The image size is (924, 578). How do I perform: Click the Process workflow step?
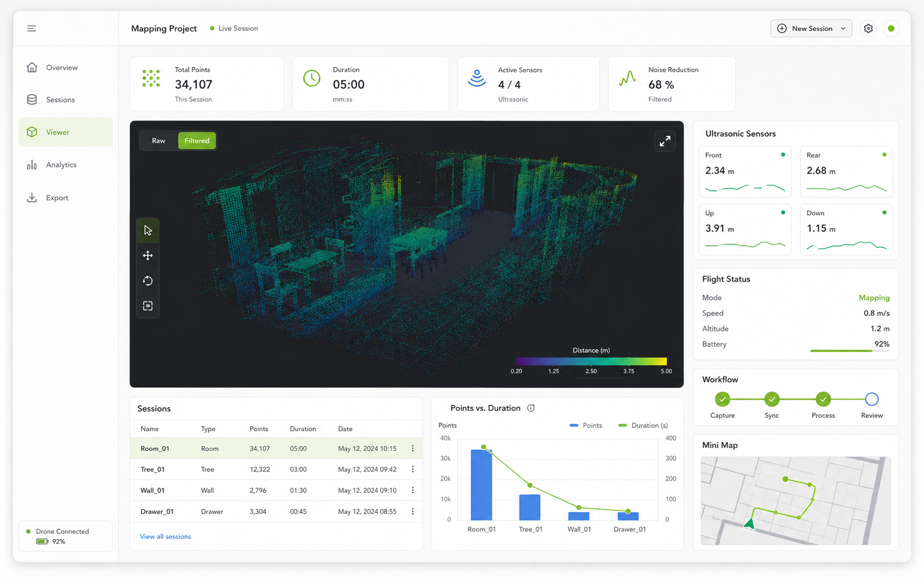[823, 399]
